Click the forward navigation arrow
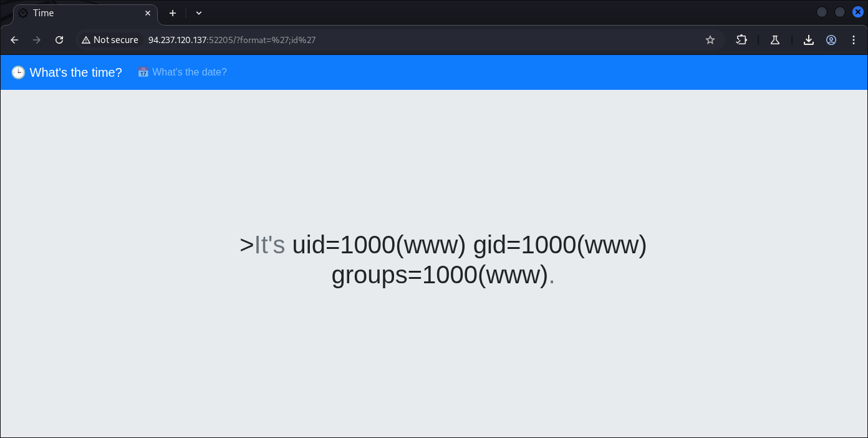This screenshot has width=868, height=438. point(37,40)
